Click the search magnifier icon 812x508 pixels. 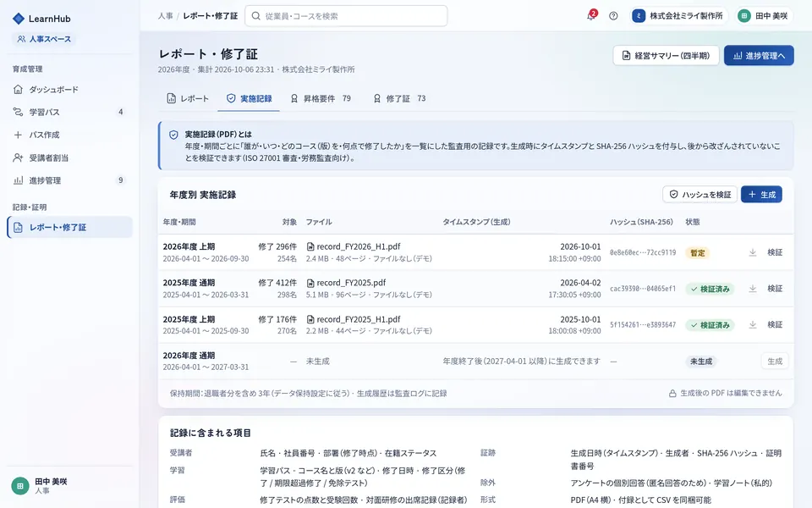pos(255,16)
